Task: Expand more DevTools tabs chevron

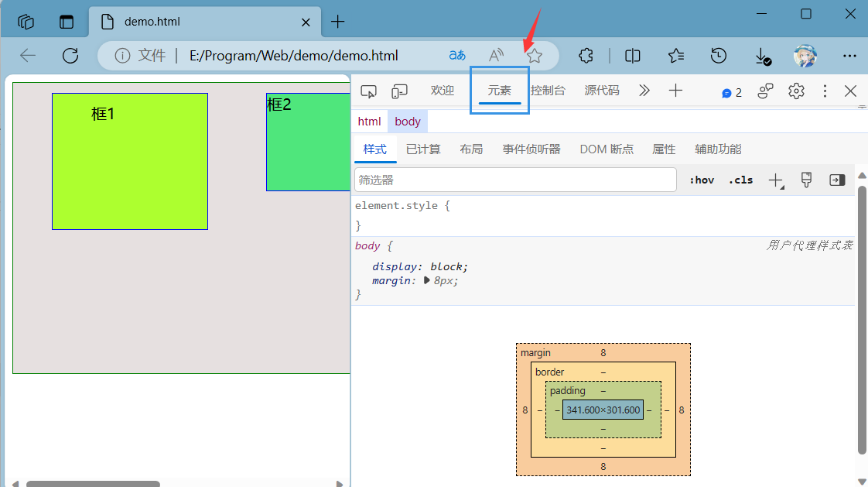Action: (644, 91)
